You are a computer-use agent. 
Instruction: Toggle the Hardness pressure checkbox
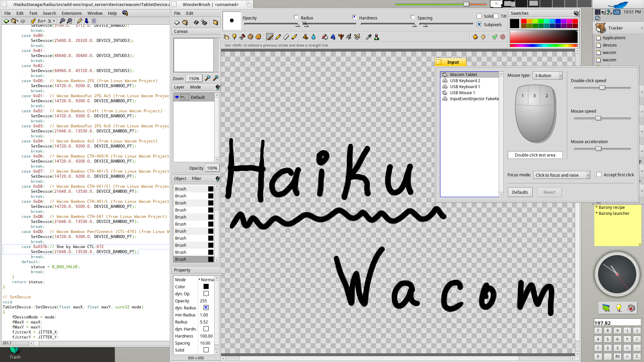click(x=413, y=17)
